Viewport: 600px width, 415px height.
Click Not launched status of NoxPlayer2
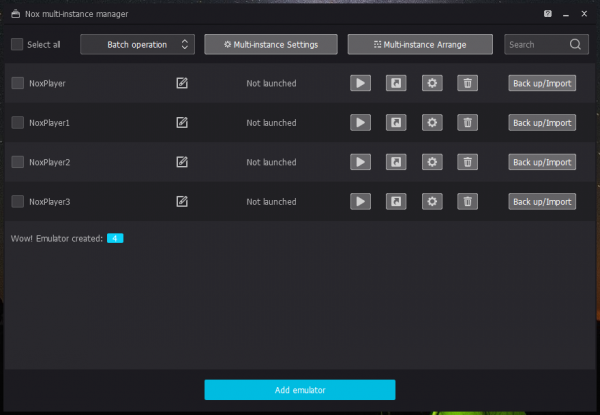[x=271, y=162]
